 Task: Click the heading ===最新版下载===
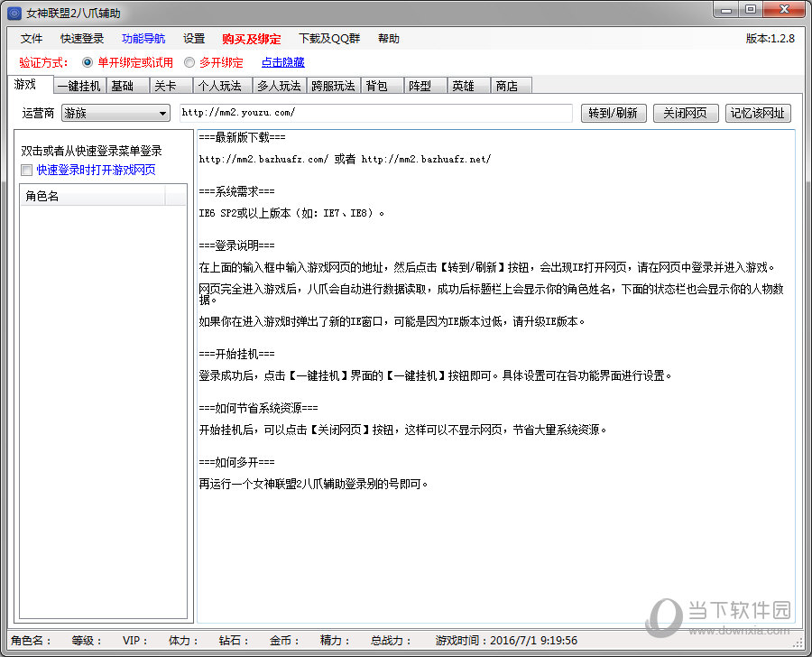pos(243,137)
